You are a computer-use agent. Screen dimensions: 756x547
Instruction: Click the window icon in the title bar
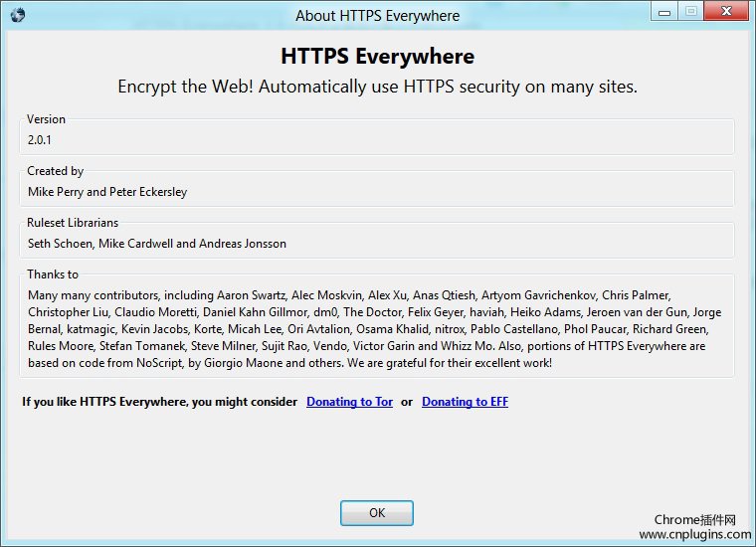[16, 15]
